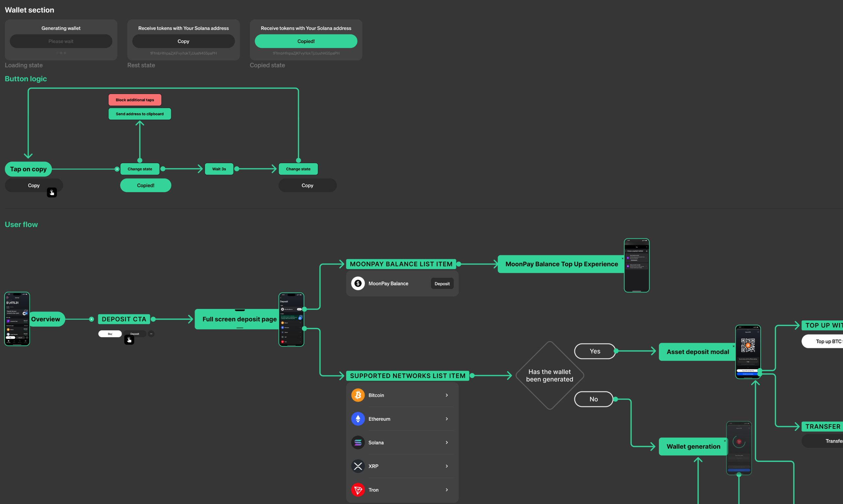Click the Bitcoin coin icon

point(358,395)
